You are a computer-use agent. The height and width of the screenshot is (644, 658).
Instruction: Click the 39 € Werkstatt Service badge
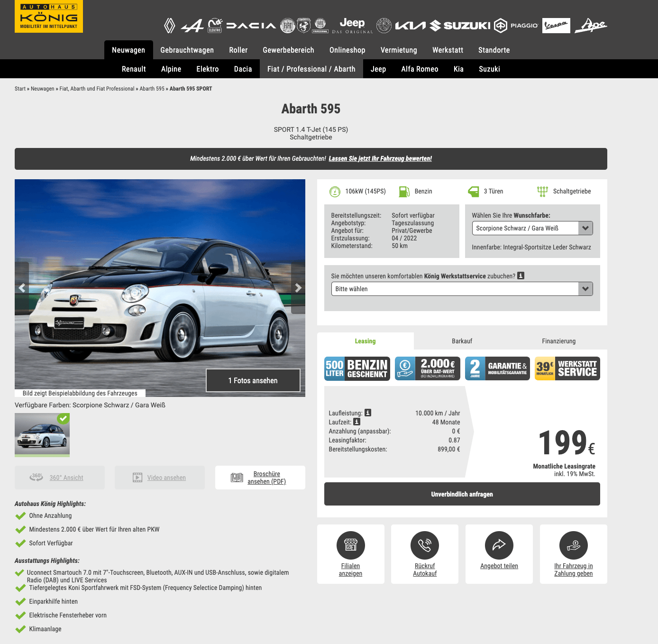567,368
